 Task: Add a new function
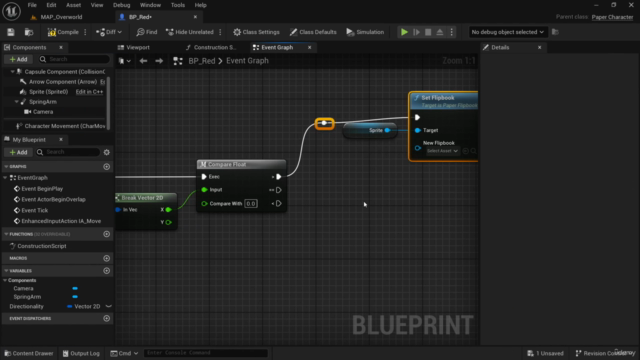click(107, 234)
